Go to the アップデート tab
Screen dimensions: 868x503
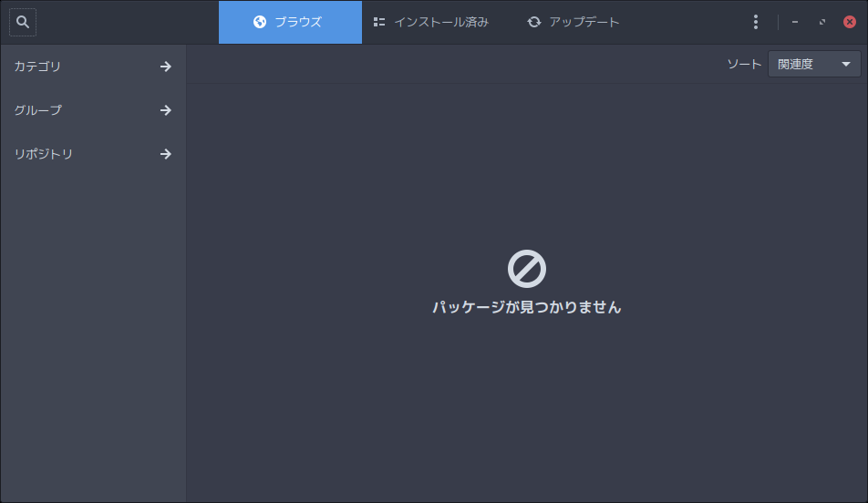(x=573, y=22)
